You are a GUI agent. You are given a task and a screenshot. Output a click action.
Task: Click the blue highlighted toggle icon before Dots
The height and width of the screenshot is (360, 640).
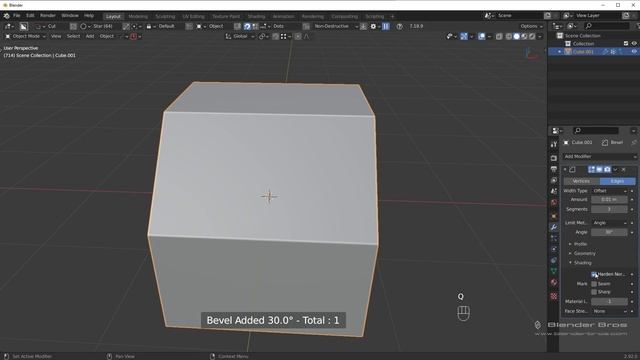point(247,26)
